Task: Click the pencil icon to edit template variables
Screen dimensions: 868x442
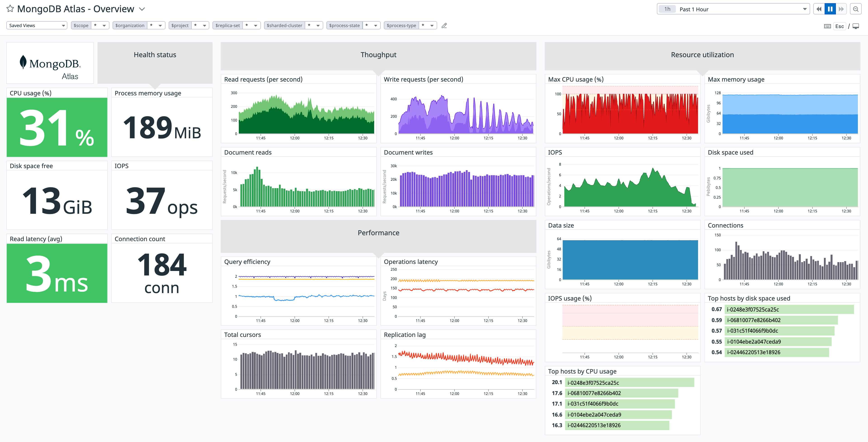Action: click(x=444, y=25)
